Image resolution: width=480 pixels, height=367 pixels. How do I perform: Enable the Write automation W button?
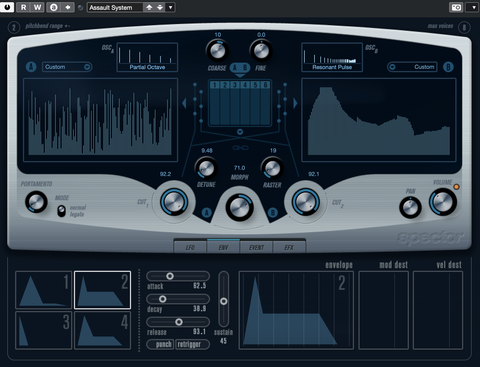37,7
